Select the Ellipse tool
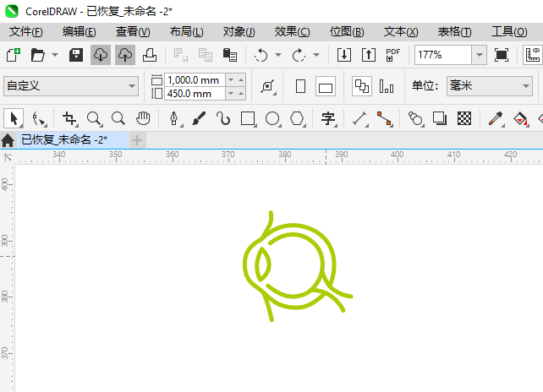This screenshot has width=543, height=392. pyautogui.click(x=272, y=118)
